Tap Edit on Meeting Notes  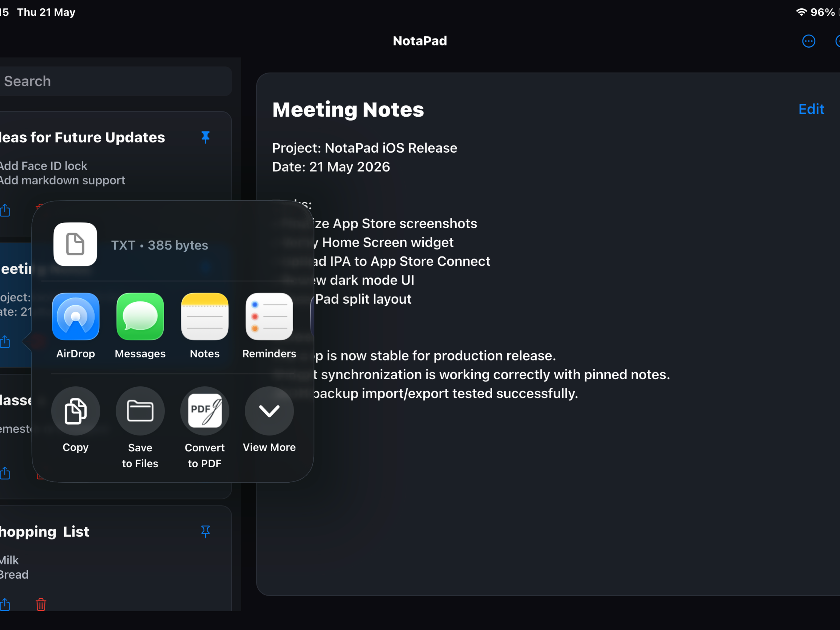click(811, 110)
